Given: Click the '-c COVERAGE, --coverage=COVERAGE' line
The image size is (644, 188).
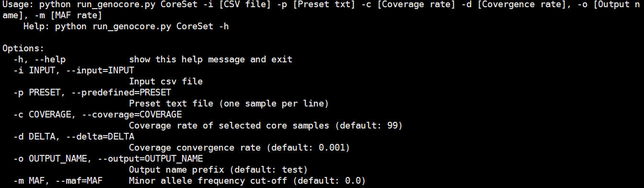Looking at the screenshot, I should (x=97, y=115).
